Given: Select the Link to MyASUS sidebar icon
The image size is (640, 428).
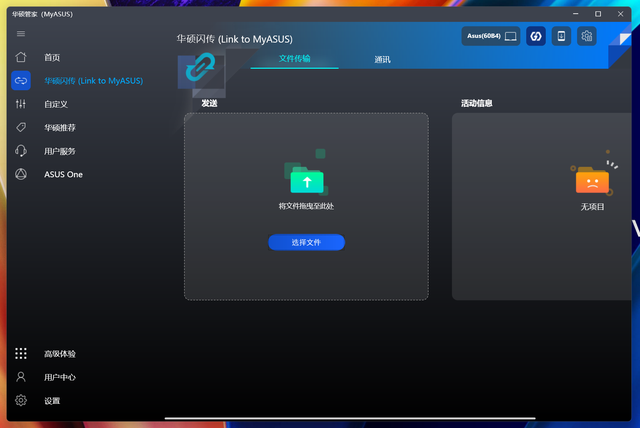Looking at the screenshot, I should pos(21,80).
